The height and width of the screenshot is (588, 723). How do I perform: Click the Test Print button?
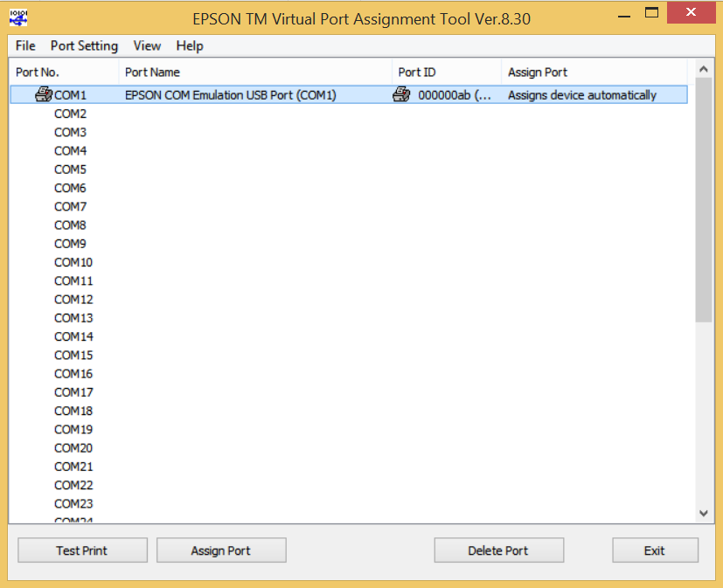[82, 550]
